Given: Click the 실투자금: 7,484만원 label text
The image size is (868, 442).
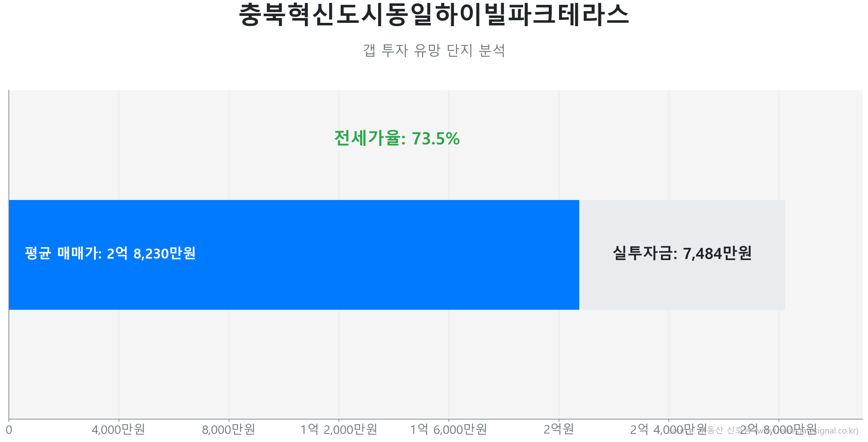Looking at the screenshot, I should [x=682, y=253].
